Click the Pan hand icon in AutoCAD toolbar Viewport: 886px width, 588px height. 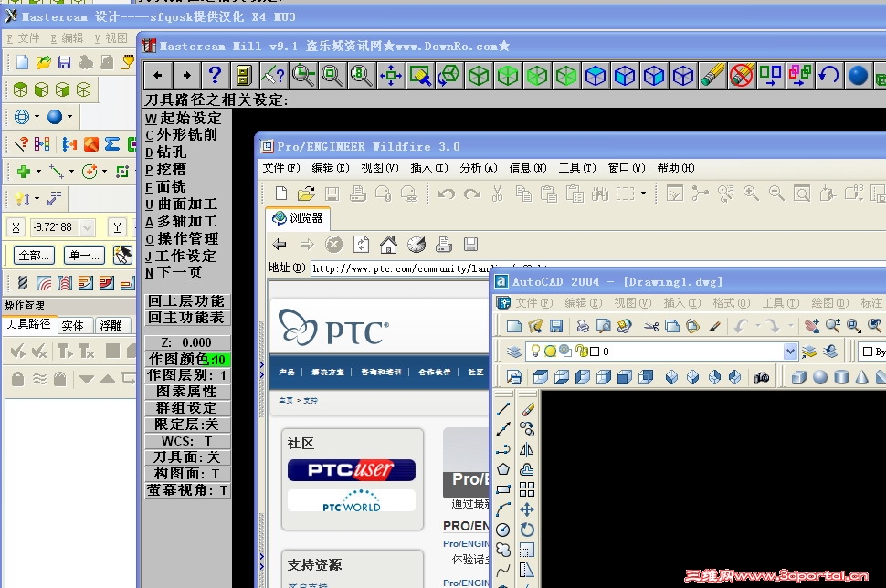pos(812,325)
